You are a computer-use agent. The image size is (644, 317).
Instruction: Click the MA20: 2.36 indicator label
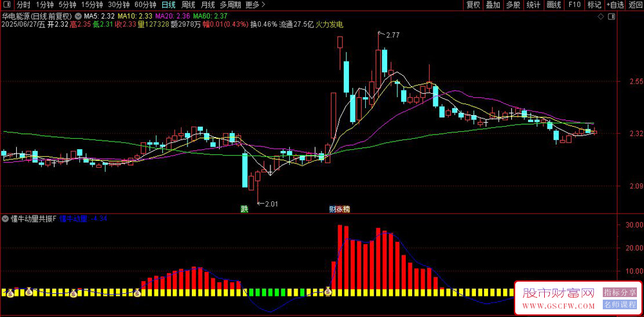[173, 16]
